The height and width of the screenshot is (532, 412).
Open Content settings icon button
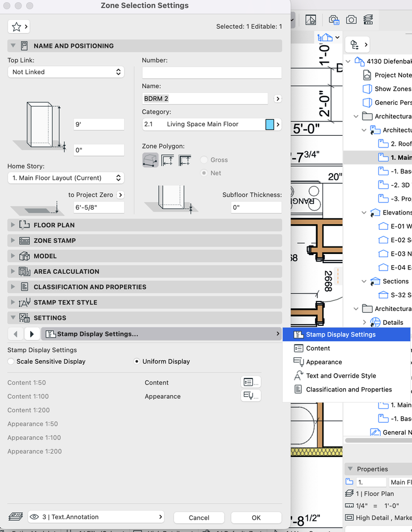coord(251,382)
